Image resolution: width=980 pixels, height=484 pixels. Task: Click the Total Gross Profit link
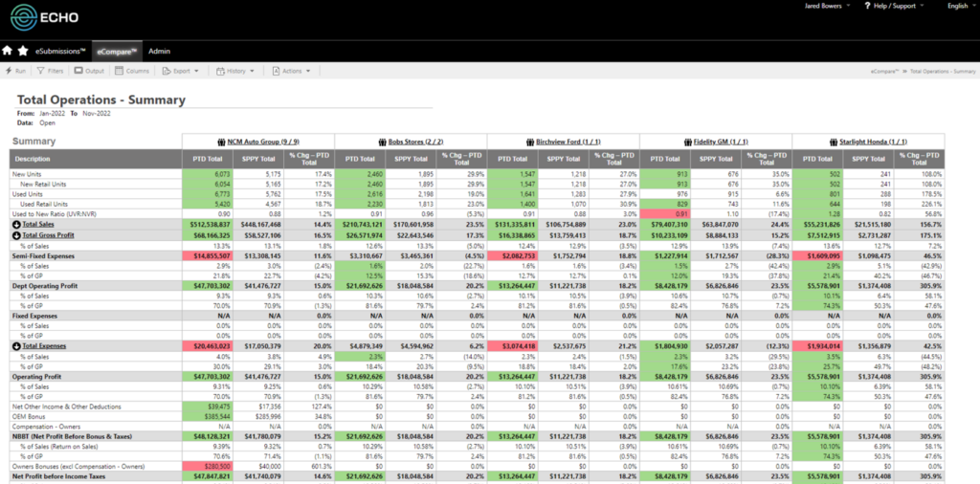coord(50,234)
